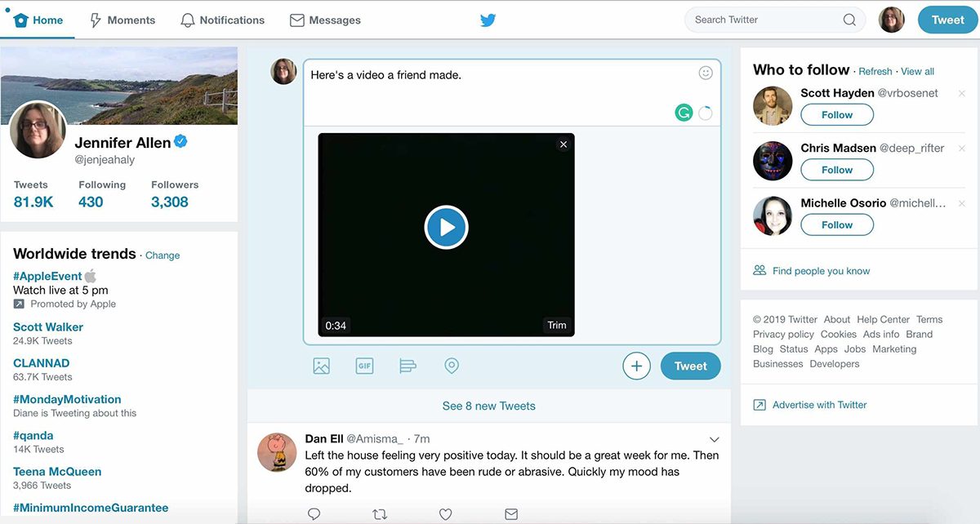
Task: Retweet Dan Ell's tweet
Action: tap(379, 513)
